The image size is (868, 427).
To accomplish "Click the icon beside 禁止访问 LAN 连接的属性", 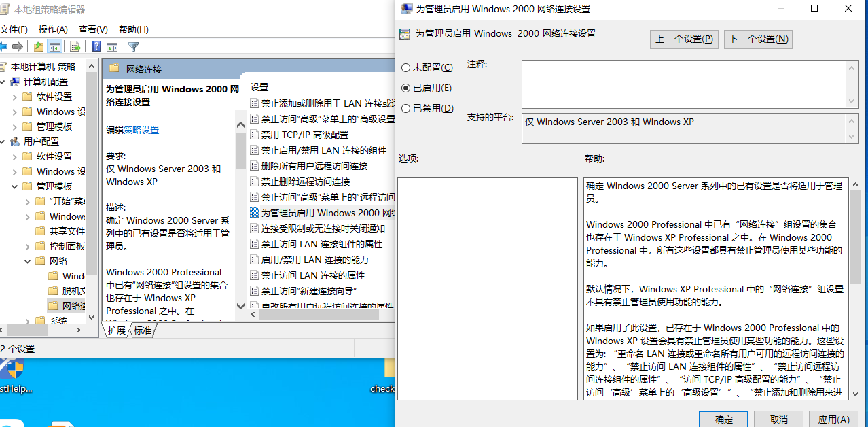I will [x=255, y=275].
